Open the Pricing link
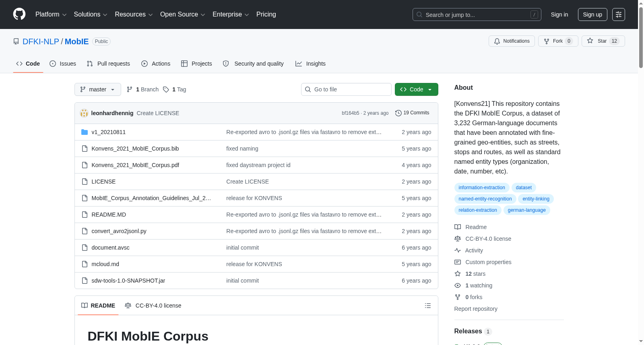644x345 pixels. pos(266,14)
